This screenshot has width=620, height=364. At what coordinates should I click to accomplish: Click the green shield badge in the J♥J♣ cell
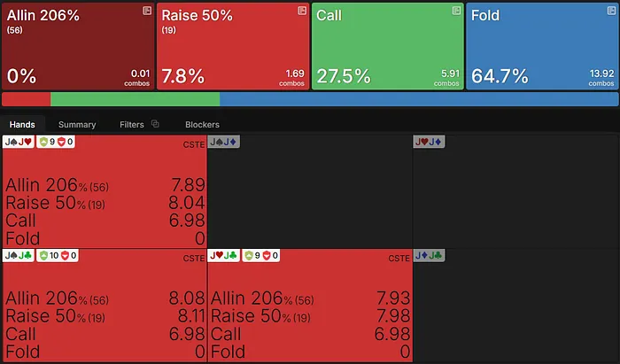pos(249,256)
